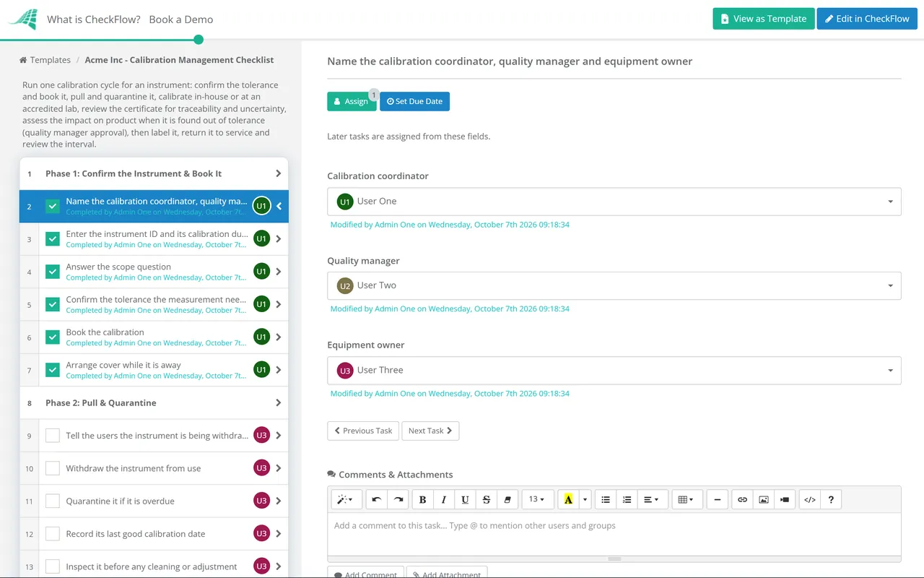924x578 pixels.
Task: Open the table insert dropdown
Action: pos(687,499)
